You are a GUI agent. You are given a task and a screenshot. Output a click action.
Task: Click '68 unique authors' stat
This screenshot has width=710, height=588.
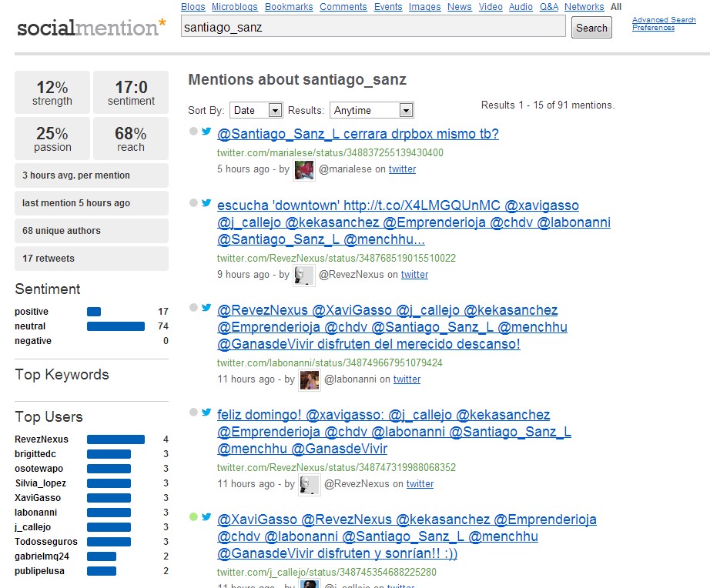[92, 231]
